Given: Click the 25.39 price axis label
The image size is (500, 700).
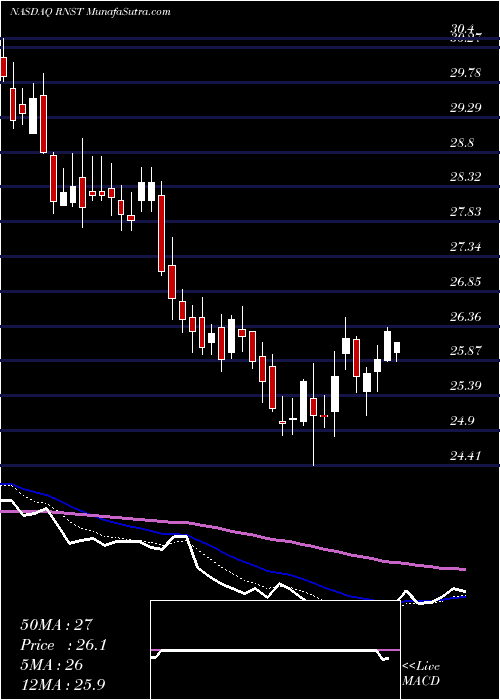Looking at the screenshot, I should pyautogui.click(x=466, y=386).
